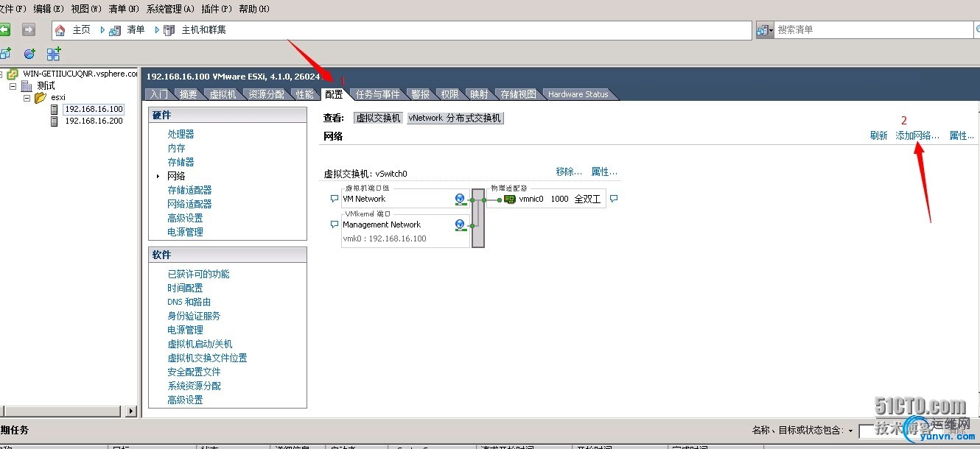
Task: Open the 视图 menu
Action: click(86, 9)
